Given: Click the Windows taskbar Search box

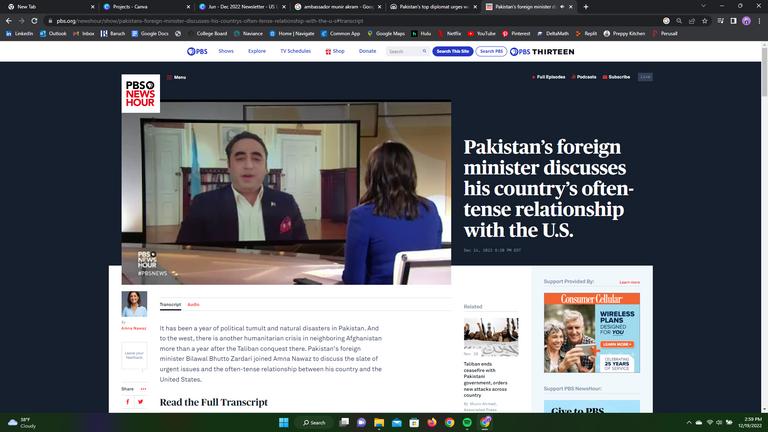Looking at the screenshot, I should pyautogui.click(x=314, y=422).
